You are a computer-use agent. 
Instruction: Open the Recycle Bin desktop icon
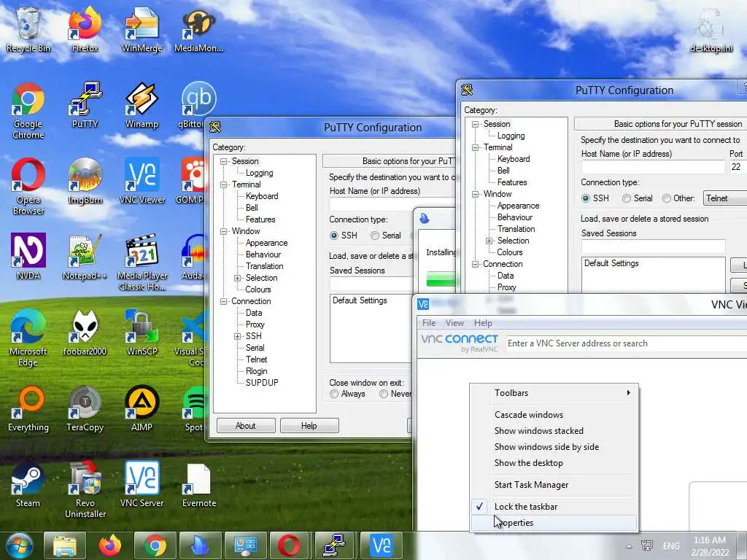coord(28,29)
